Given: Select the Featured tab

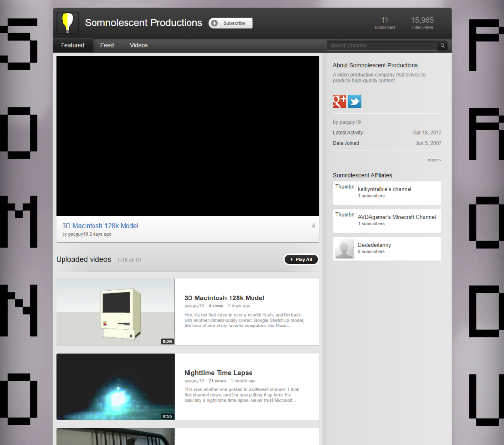Looking at the screenshot, I should tap(72, 45).
